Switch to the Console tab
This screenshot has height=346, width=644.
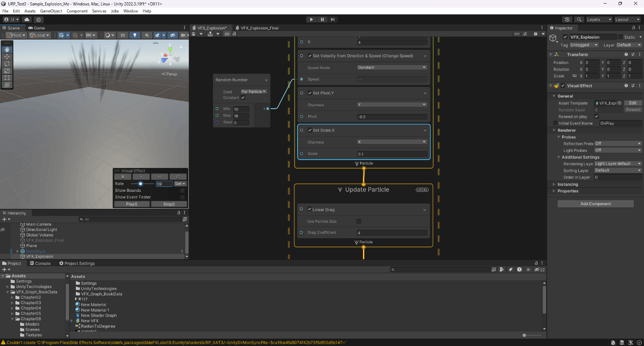pyautogui.click(x=40, y=263)
